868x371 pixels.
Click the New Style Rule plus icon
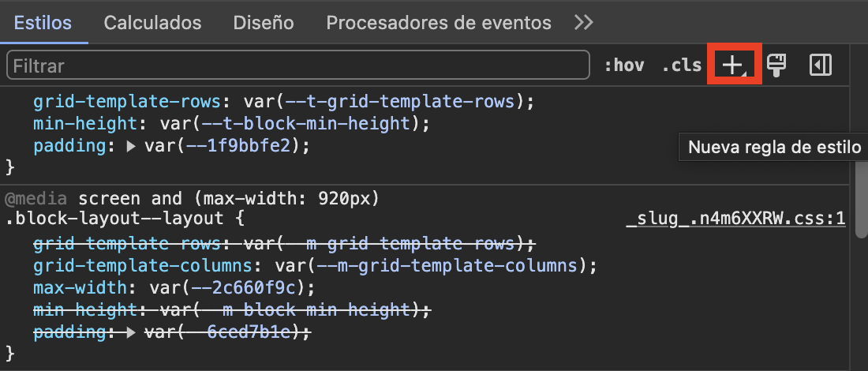point(733,66)
